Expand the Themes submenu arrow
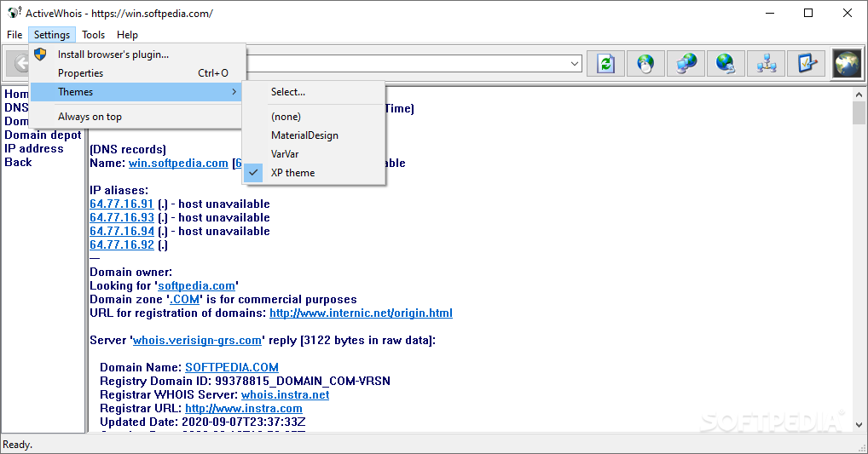The image size is (868, 454). tap(234, 92)
